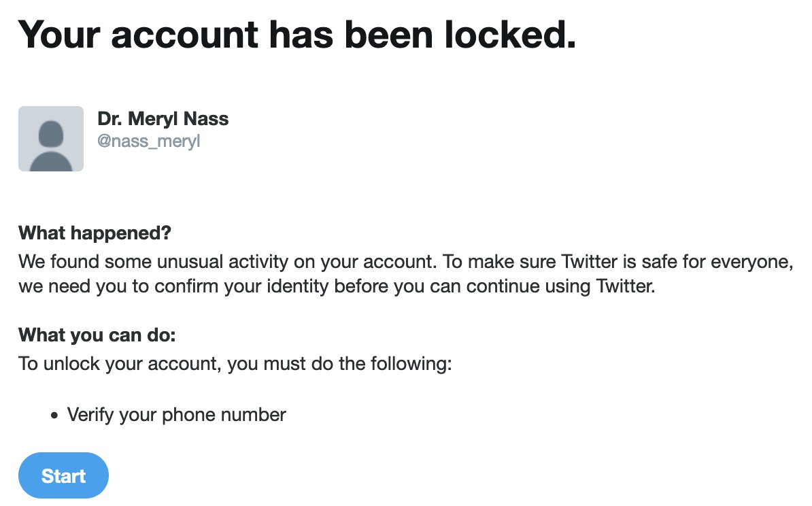
Task: Click the "What you can do:" subheading
Action: (x=97, y=335)
